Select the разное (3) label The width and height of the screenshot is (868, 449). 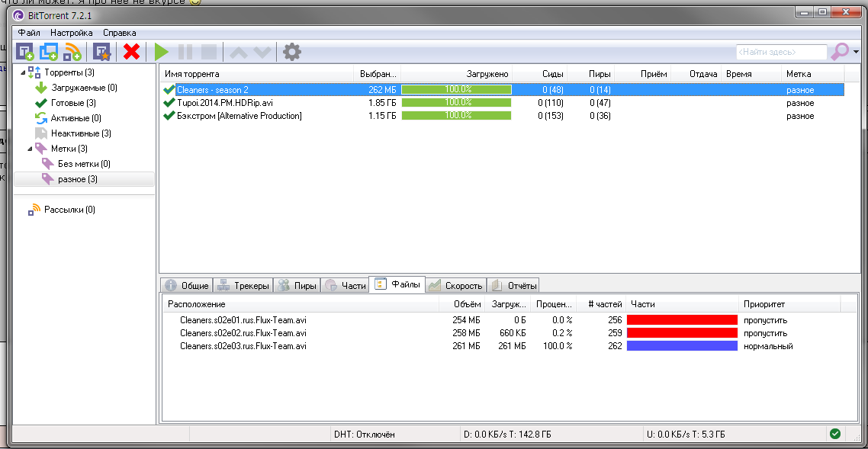pyautogui.click(x=78, y=179)
